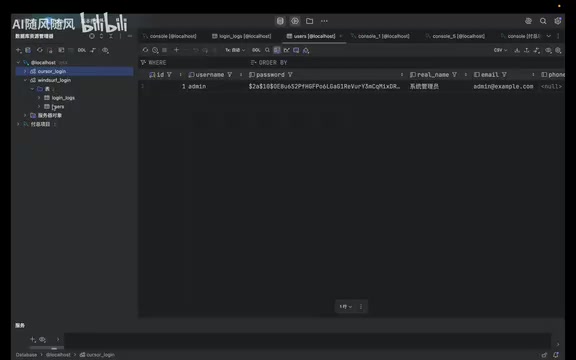The image size is (576, 360).
Task: Open the Services tool window icon in header
Action: point(295,21)
